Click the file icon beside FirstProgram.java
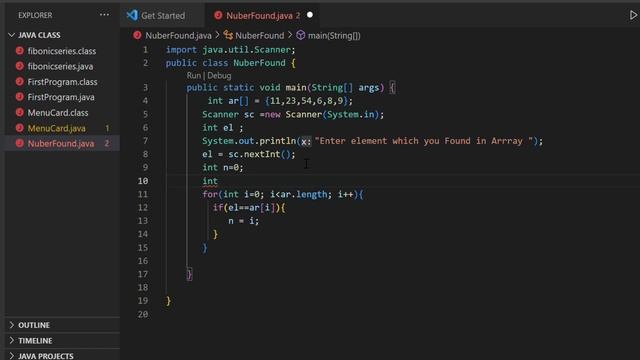This screenshot has height=360, width=640. [x=20, y=97]
